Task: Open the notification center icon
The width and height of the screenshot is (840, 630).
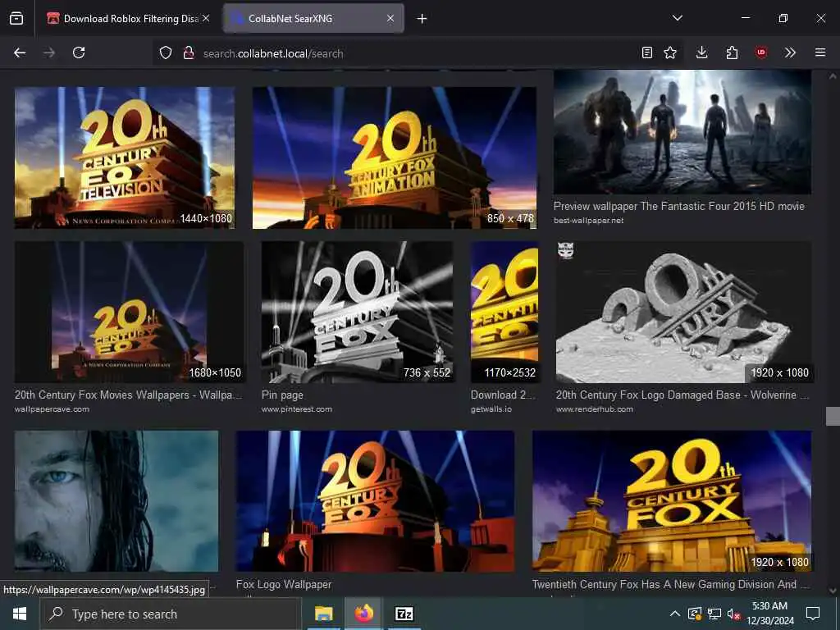Action: click(813, 614)
